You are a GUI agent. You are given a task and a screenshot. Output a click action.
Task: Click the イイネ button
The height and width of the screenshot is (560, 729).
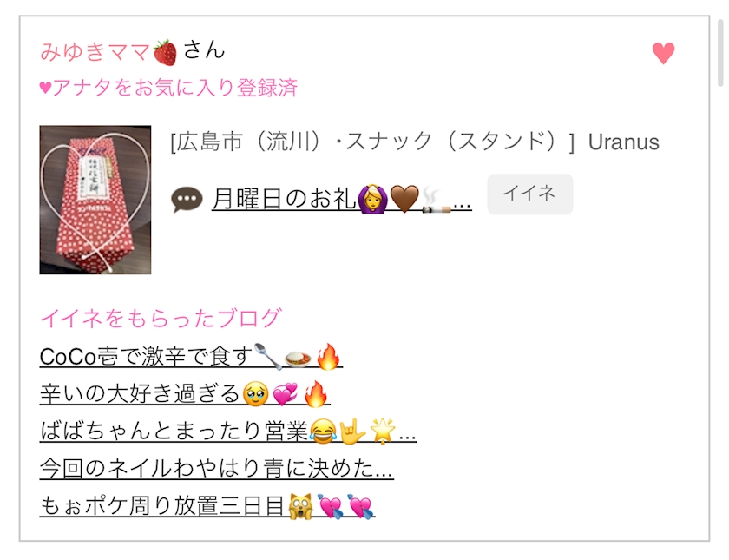point(530,194)
